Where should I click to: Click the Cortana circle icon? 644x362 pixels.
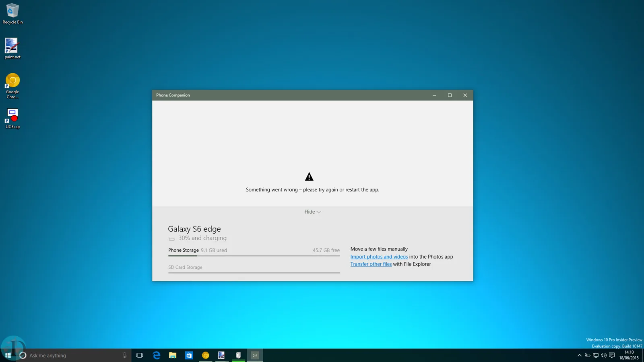[23, 355]
